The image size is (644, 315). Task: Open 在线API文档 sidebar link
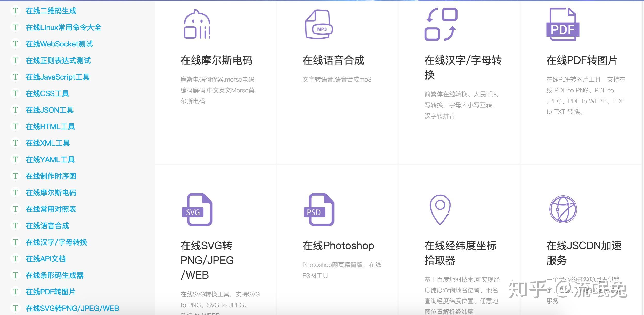tap(46, 259)
